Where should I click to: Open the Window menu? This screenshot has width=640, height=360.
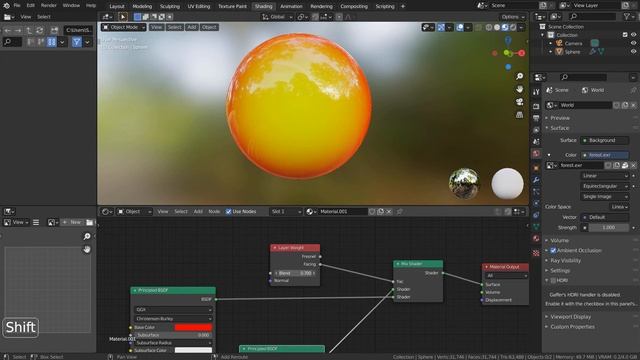click(x=71, y=6)
